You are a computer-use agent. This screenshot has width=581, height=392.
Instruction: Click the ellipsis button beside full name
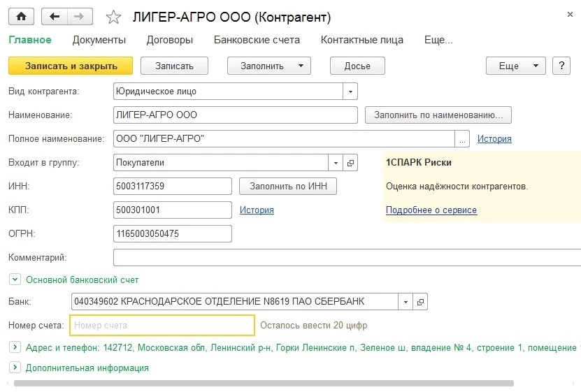point(461,139)
